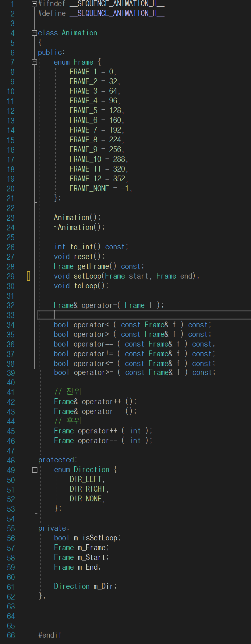Click the FRAME_2 enumerator
This screenshot has height=644, width=251.
[83, 82]
